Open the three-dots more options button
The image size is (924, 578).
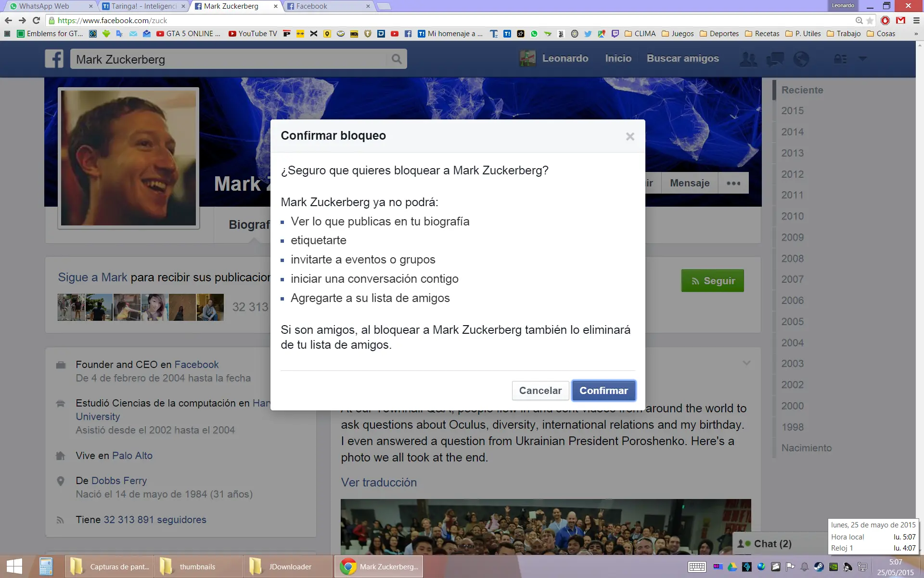pos(733,183)
